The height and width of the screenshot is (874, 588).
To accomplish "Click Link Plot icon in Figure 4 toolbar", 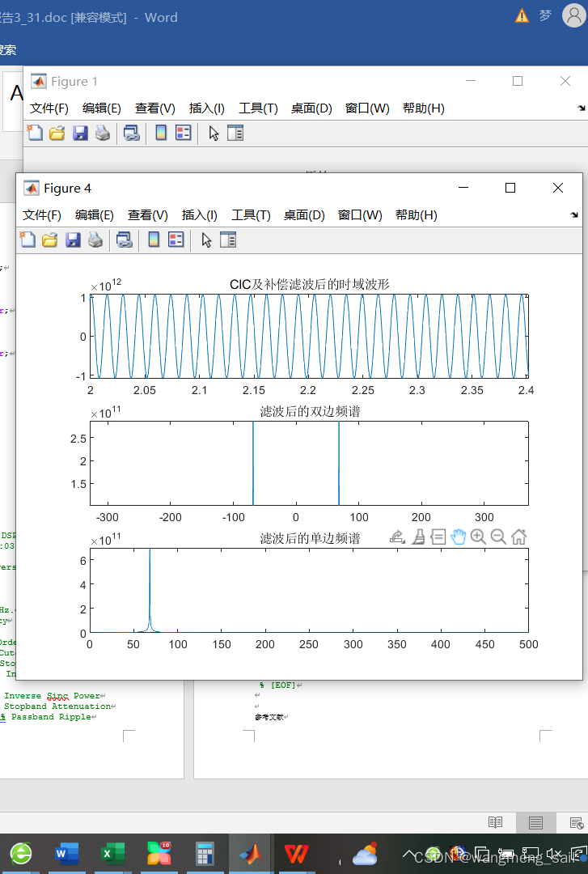I will pos(124,240).
